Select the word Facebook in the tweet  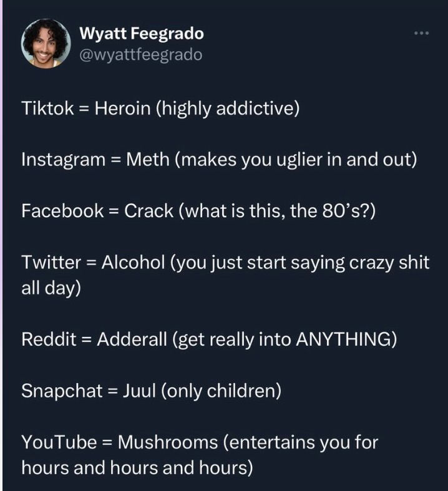62,210
